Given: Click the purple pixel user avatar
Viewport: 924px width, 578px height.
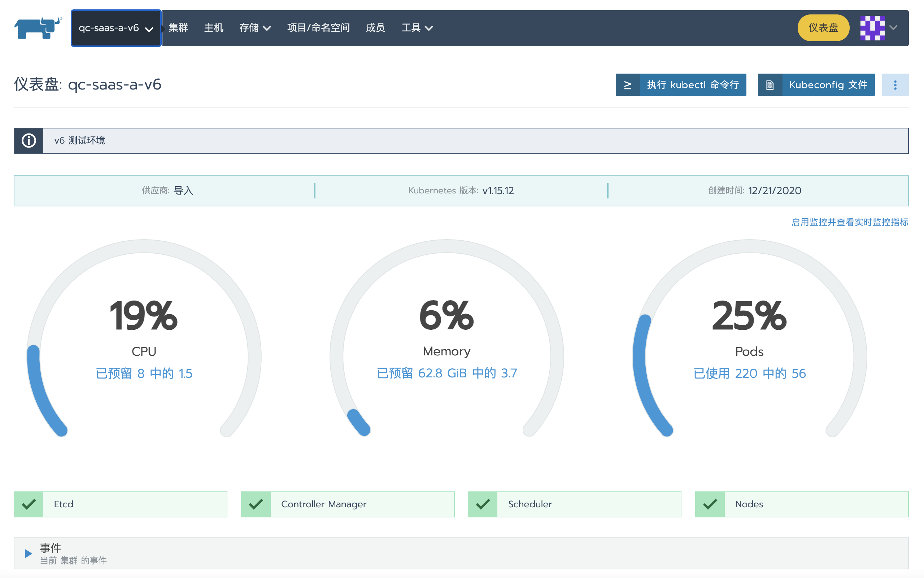Looking at the screenshot, I should coord(872,28).
